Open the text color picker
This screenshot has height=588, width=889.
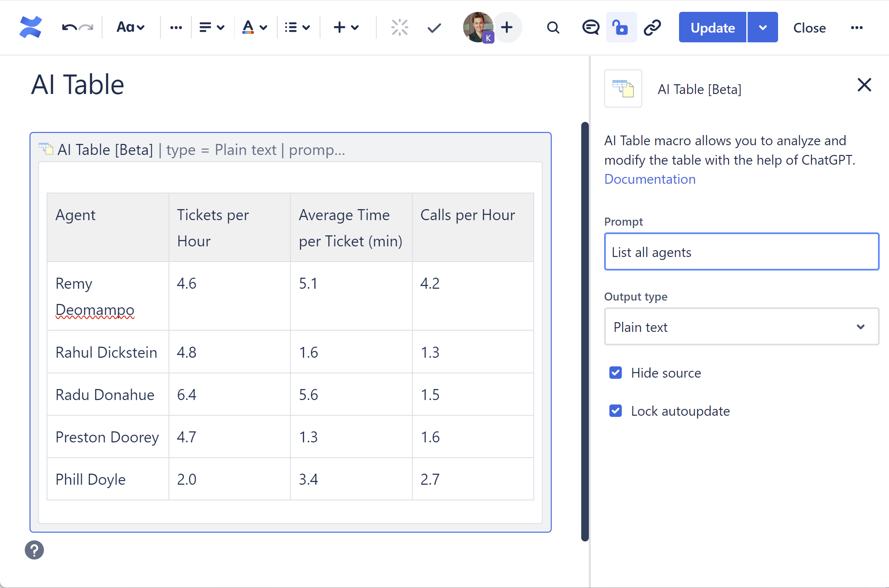(254, 28)
